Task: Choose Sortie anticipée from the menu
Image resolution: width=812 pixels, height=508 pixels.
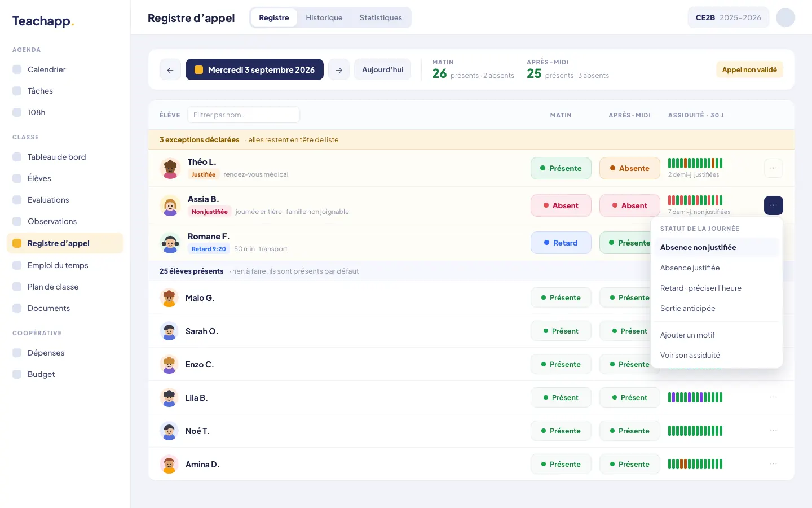Action: point(717,308)
